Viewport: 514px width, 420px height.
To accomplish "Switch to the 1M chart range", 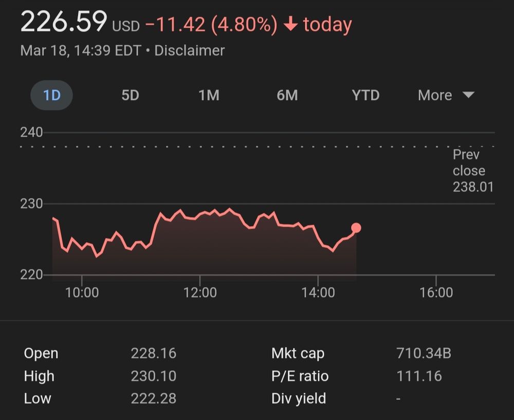I will pyautogui.click(x=209, y=96).
